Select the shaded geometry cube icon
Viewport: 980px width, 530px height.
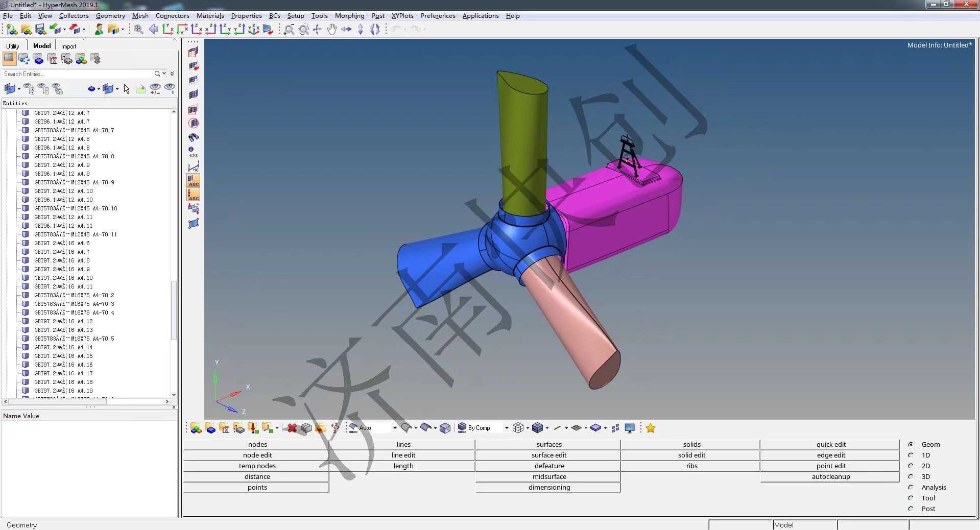445,428
